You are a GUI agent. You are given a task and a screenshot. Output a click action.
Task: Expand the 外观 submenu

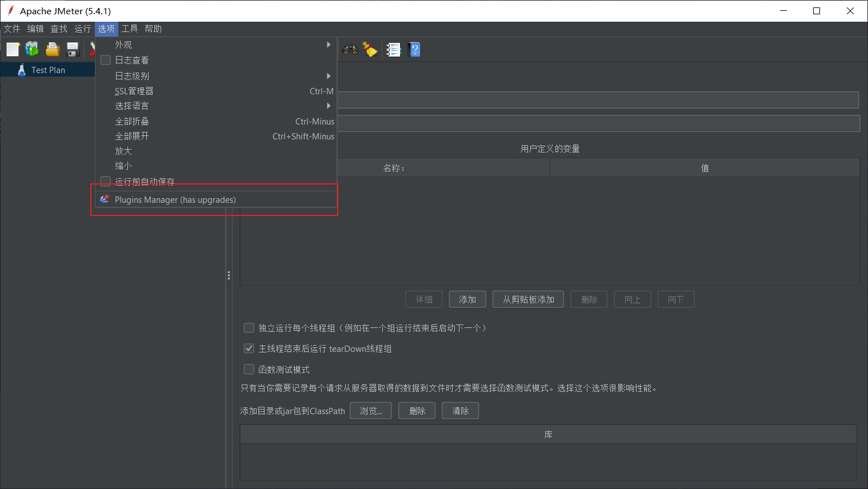pyautogui.click(x=216, y=45)
